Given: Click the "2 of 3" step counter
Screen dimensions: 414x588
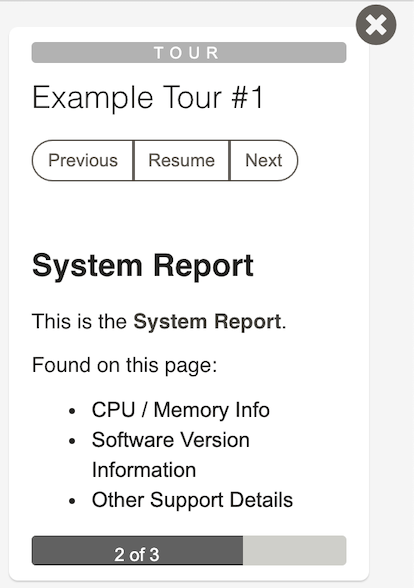Looking at the screenshot, I should (137, 555).
